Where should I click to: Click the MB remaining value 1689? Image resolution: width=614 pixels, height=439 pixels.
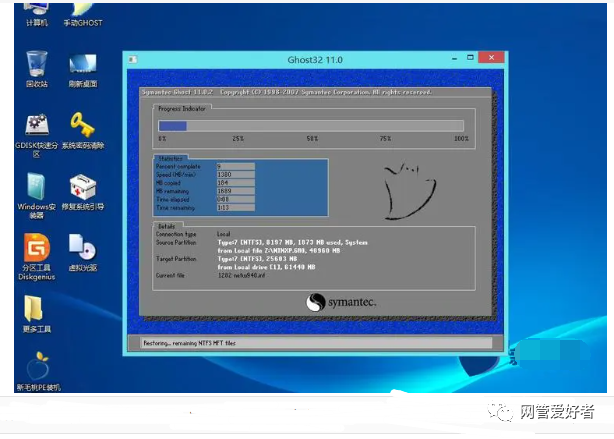pos(236,191)
